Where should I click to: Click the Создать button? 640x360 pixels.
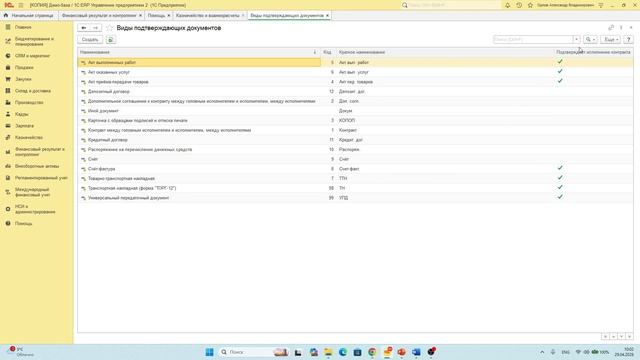coord(90,40)
